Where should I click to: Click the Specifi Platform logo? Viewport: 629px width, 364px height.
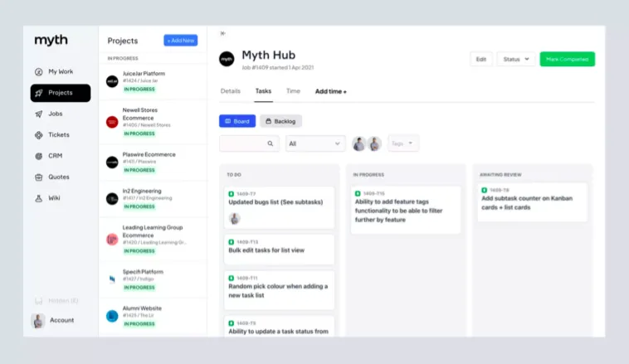pyautogui.click(x=112, y=279)
